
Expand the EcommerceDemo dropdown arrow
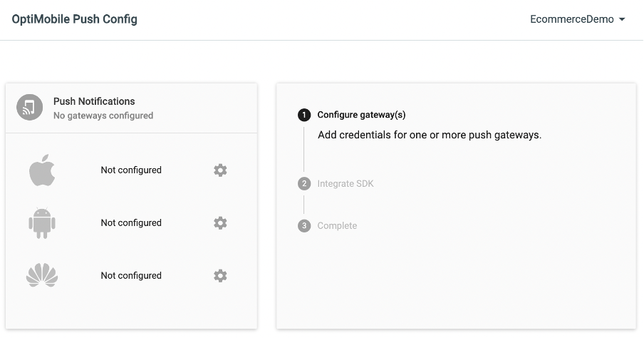point(622,19)
